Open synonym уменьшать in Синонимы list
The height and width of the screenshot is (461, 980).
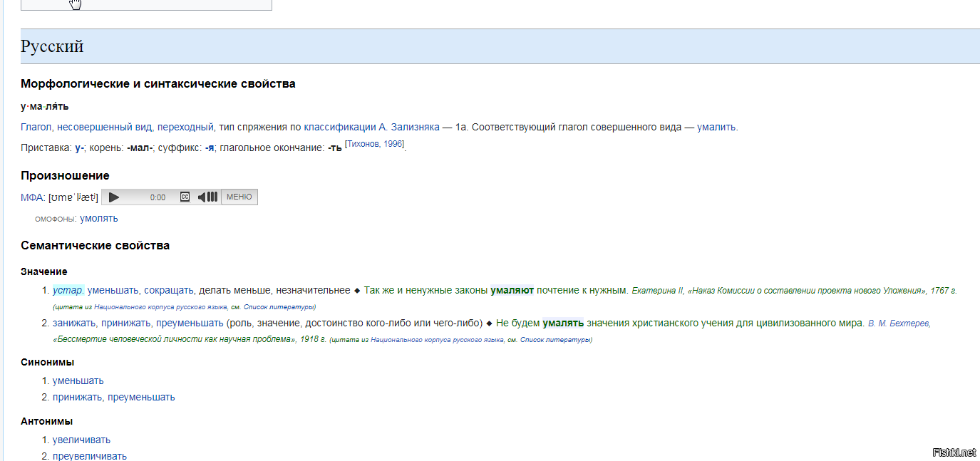pyautogui.click(x=78, y=380)
